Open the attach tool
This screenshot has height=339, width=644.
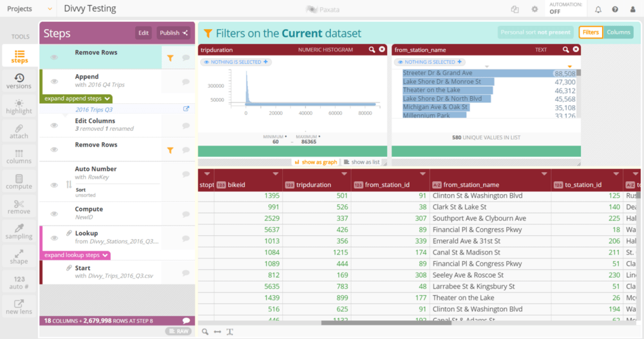(x=19, y=131)
